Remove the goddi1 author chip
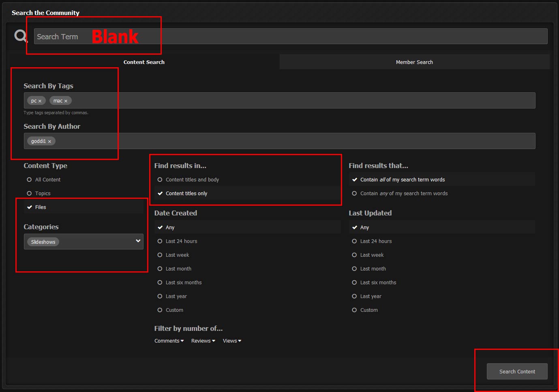Viewport: 559px width, 392px height. [49, 142]
